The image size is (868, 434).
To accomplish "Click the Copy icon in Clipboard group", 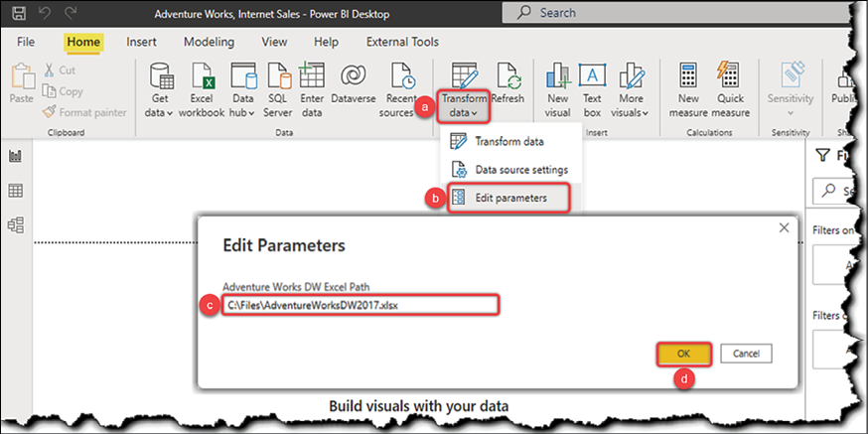I will [x=49, y=90].
